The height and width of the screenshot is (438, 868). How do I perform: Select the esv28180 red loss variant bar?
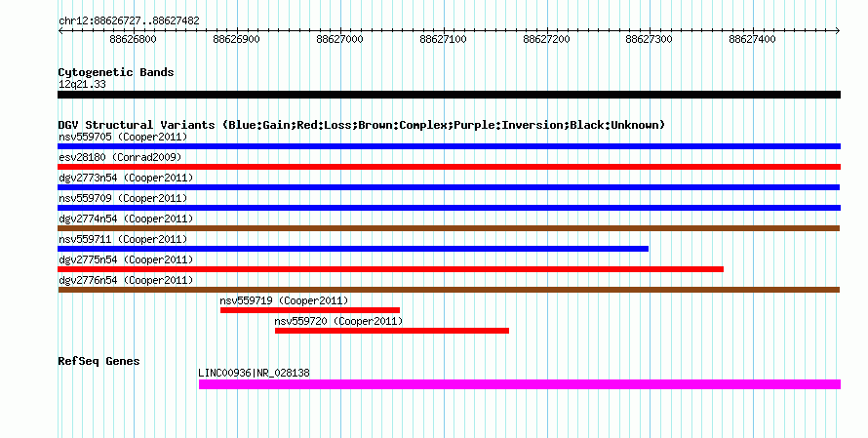pyautogui.click(x=449, y=167)
